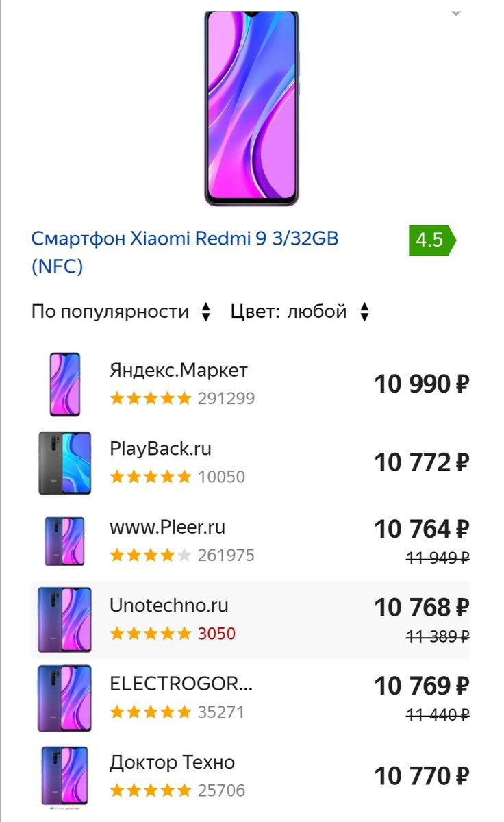The height and width of the screenshot is (822, 504).
Task: Open the Доктор Техно store listing
Action: pyautogui.click(x=171, y=762)
